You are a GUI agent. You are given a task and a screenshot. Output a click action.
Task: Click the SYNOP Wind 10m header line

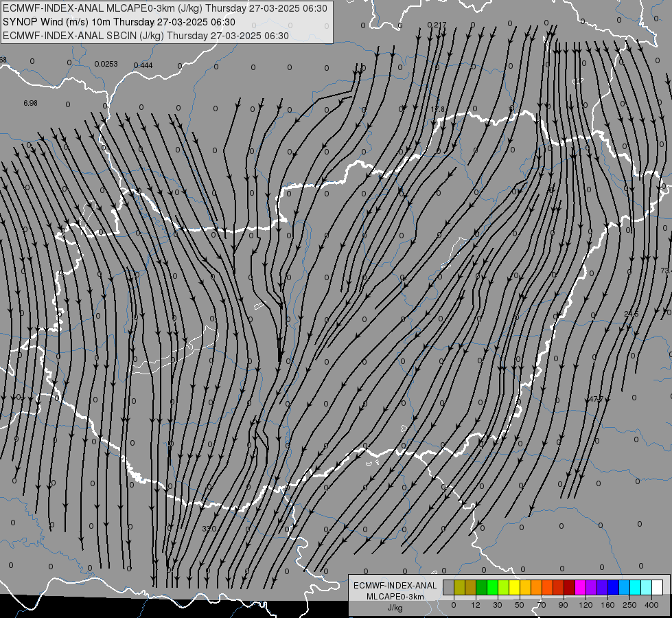tap(119, 22)
